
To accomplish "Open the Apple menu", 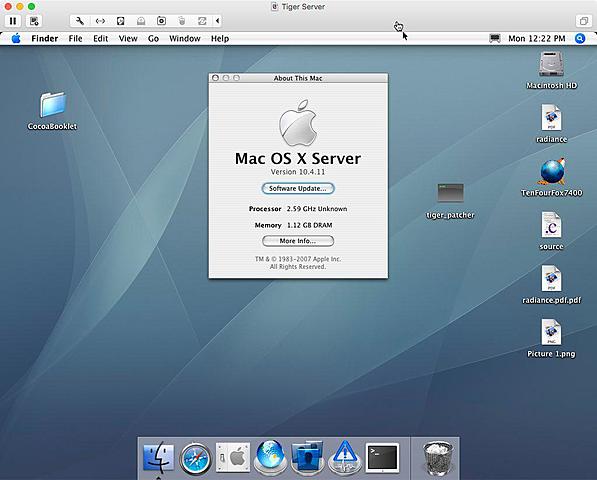I will pyautogui.click(x=16, y=38).
